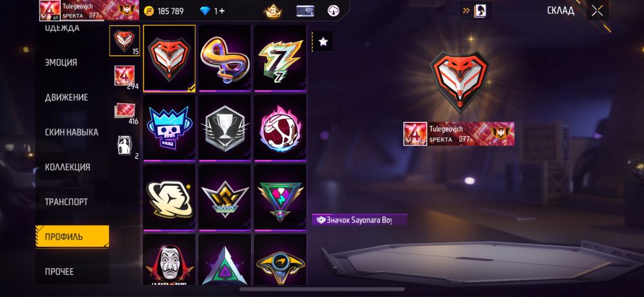Open the character card category with 2 items
The width and height of the screenshot is (644, 297).
coord(125,146)
